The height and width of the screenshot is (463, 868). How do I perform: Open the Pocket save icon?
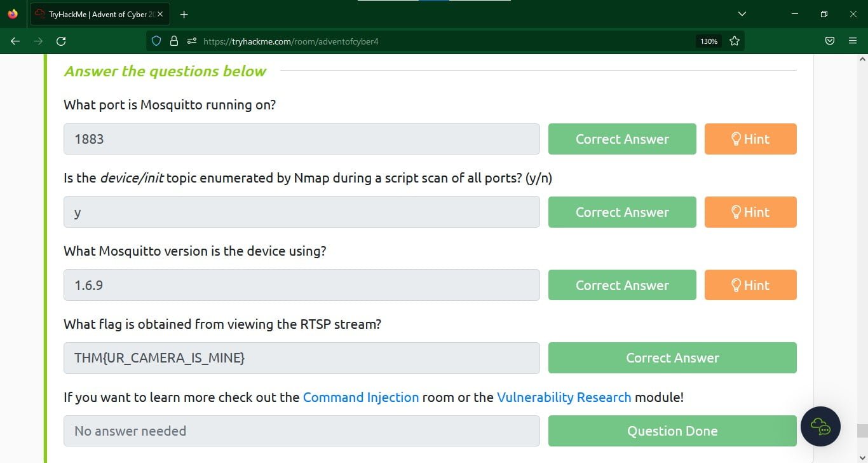(829, 41)
